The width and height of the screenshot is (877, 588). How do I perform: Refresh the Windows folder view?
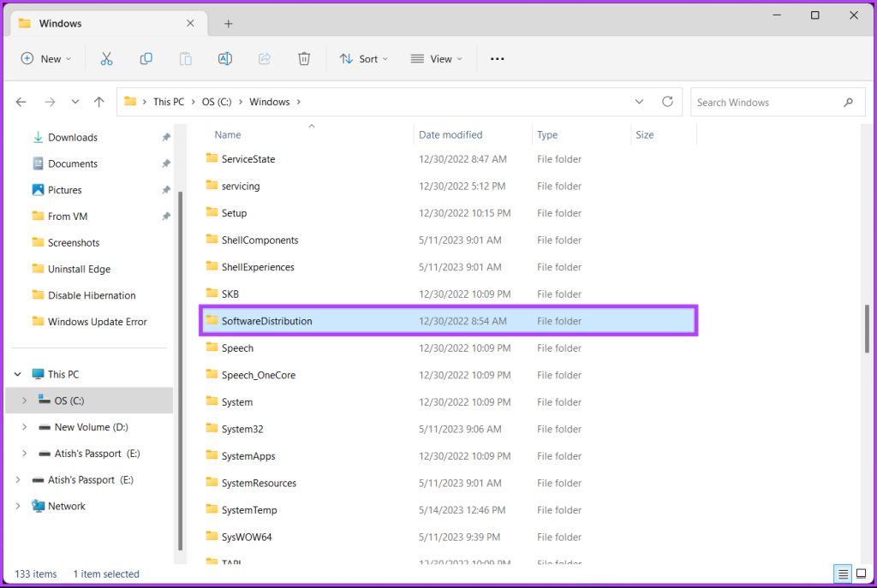coord(667,101)
